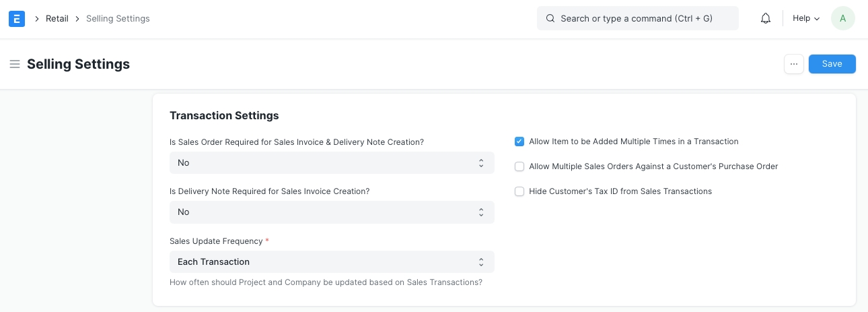The height and width of the screenshot is (312, 868).
Task: Enable Allow Multiple Sales Orders checkbox
Action: (x=519, y=166)
